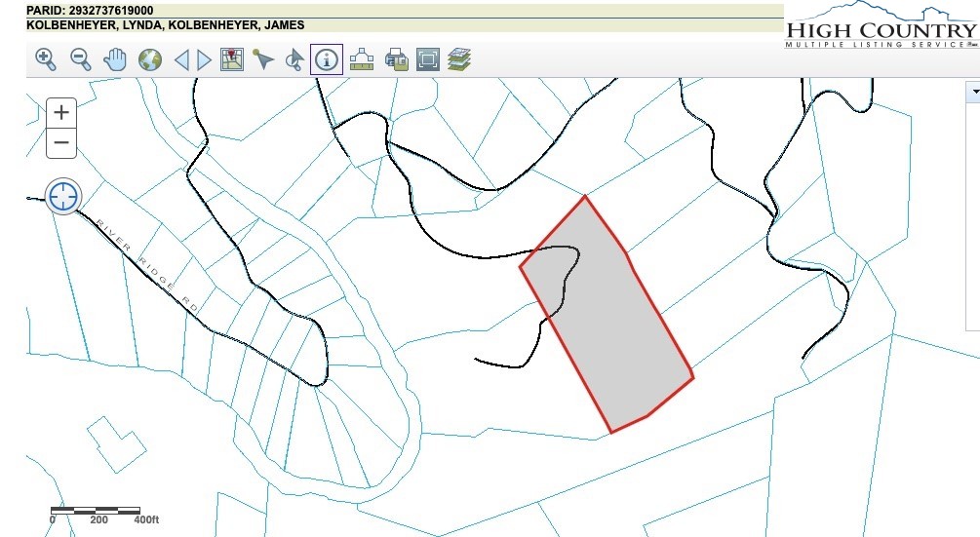The image size is (980, 537).
Task: Click the plus map zoom button
Action: click(x=61, y=112)
